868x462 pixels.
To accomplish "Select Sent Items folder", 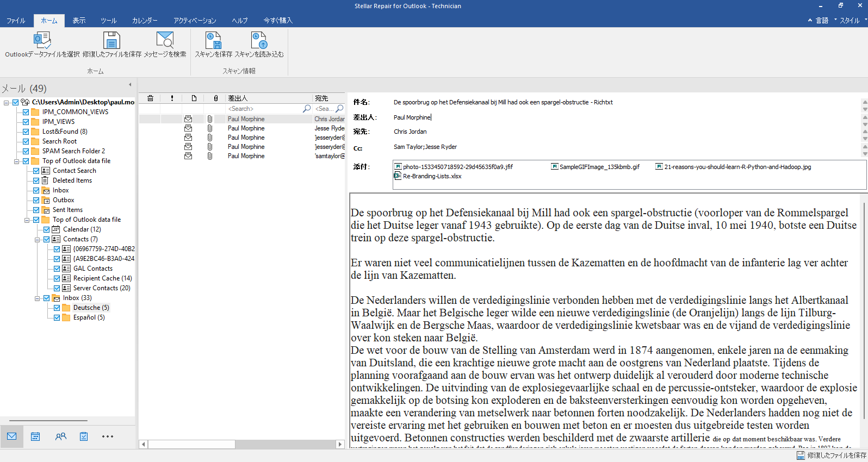I will pos(67,210).
